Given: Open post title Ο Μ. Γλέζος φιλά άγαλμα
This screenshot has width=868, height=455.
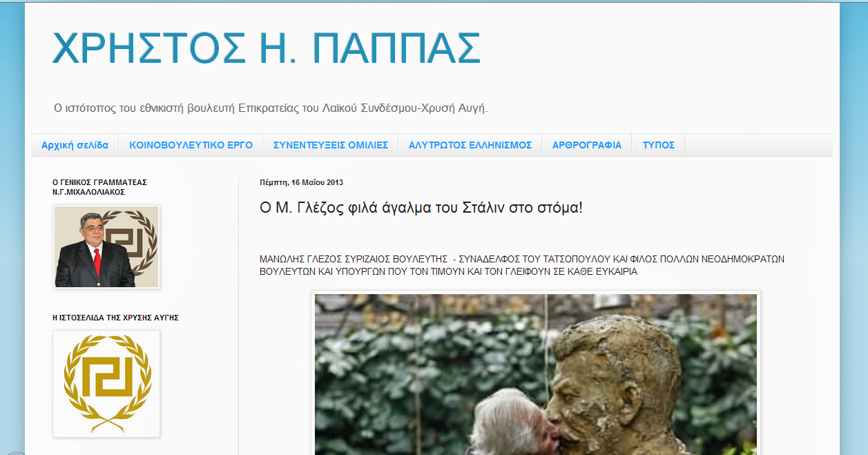Looking at the screenshot, I should pyautogui.click(x=421, y=207).
